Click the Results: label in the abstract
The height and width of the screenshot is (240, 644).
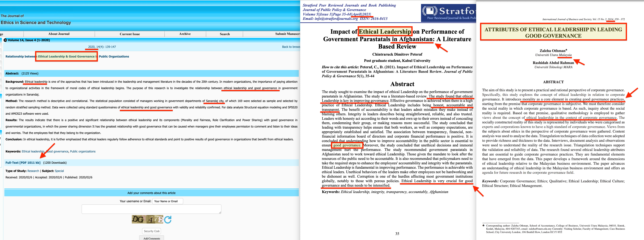pyautogui.click(x=11, y=120)
